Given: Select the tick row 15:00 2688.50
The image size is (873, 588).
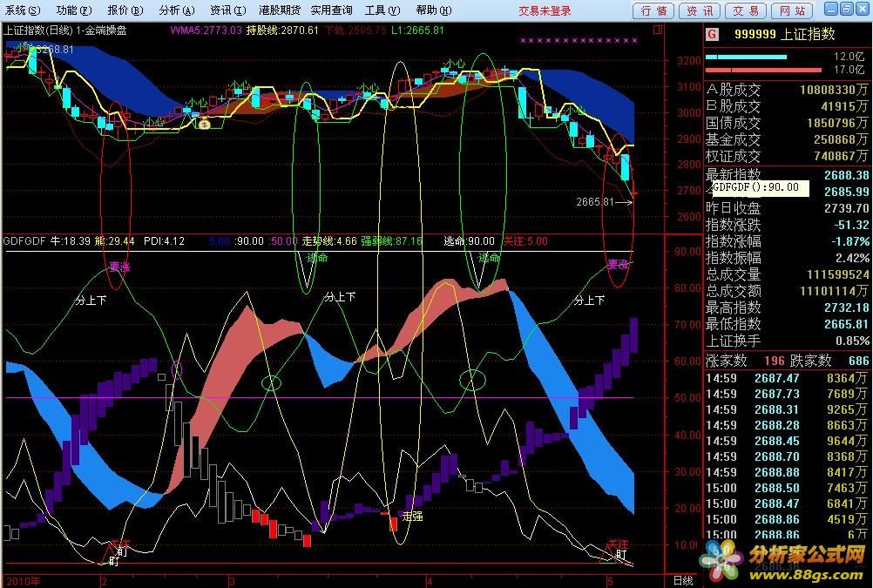Looking at the screenshot, I should [x=788, y=488].
